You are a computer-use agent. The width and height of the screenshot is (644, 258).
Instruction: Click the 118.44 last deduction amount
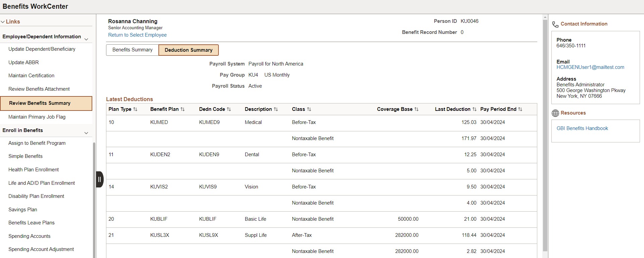coord(469,235)
